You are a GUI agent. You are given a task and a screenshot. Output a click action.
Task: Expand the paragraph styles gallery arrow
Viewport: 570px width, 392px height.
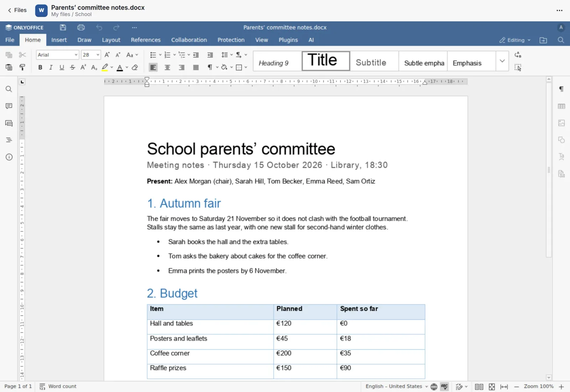[502, 61]
